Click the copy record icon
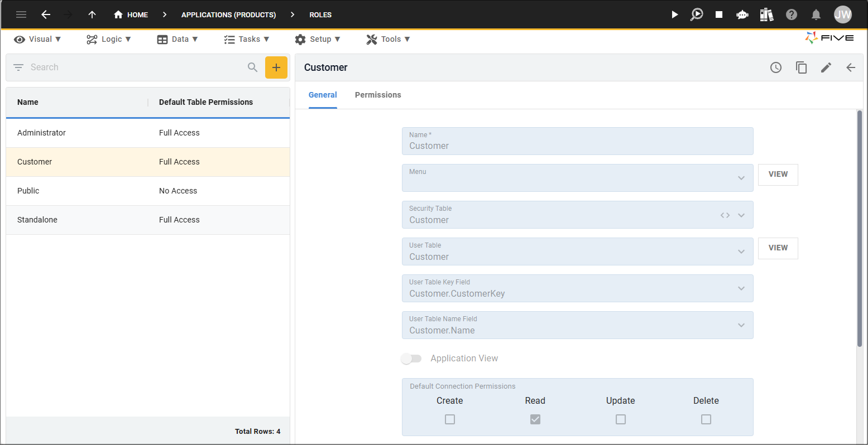 tap(801, 67)
